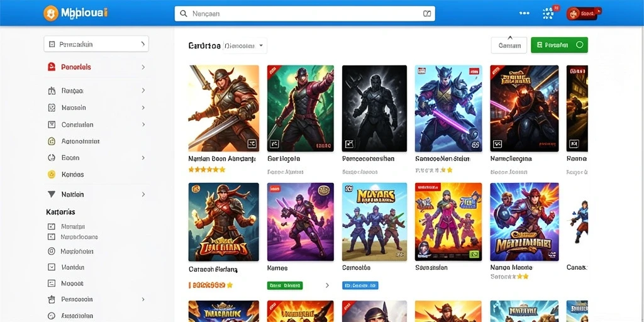Open the Kames game cover thumbnail
The height and width of the screenshot is (322, 644).
pos(300,222)
